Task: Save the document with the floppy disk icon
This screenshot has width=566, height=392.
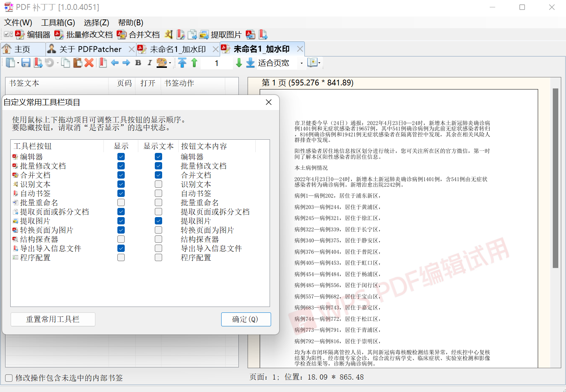Action: click(26, 63)
